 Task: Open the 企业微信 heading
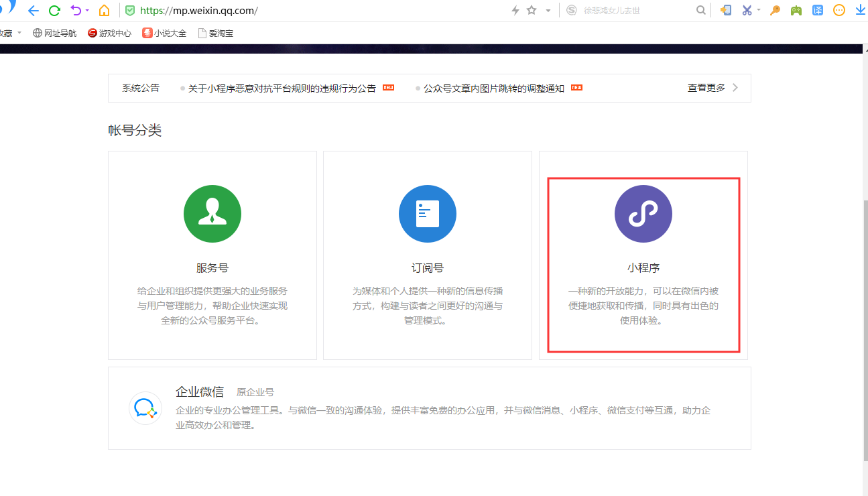click(x=200, y=392)
